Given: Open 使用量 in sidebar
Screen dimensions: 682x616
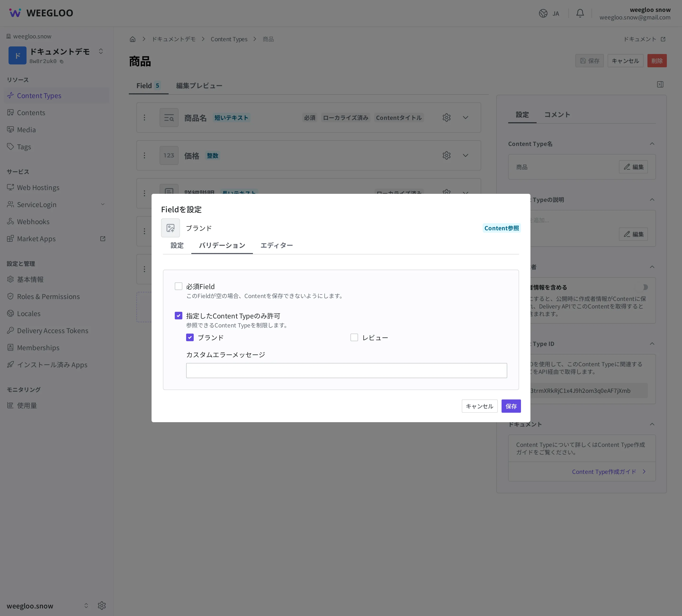Looking at the screenshot, I should [x=57, y=405].
